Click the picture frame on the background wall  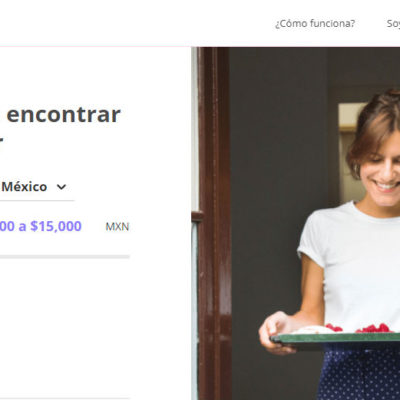tap(350, 117)
